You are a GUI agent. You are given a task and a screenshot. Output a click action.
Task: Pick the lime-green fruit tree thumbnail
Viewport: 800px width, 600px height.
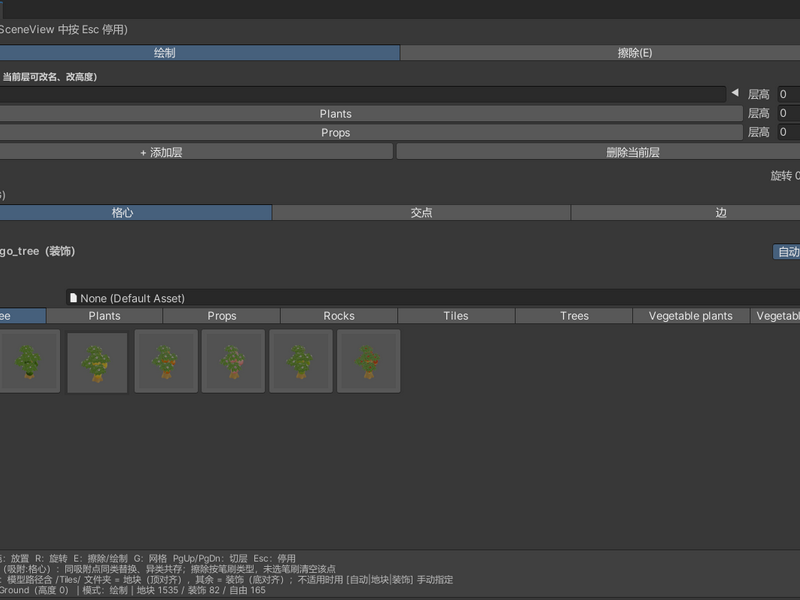(301, 361)
